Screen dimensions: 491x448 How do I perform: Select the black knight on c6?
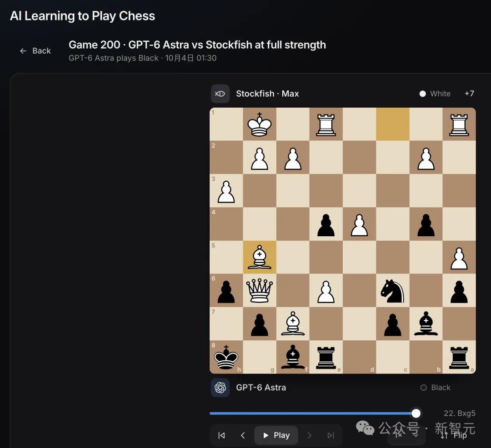coord(392,291)
